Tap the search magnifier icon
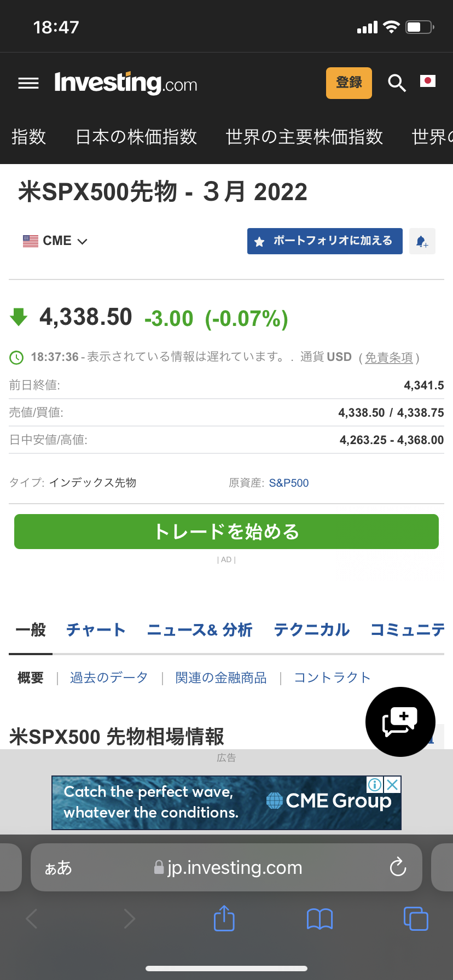453x980 pixels. click(397, 83)
